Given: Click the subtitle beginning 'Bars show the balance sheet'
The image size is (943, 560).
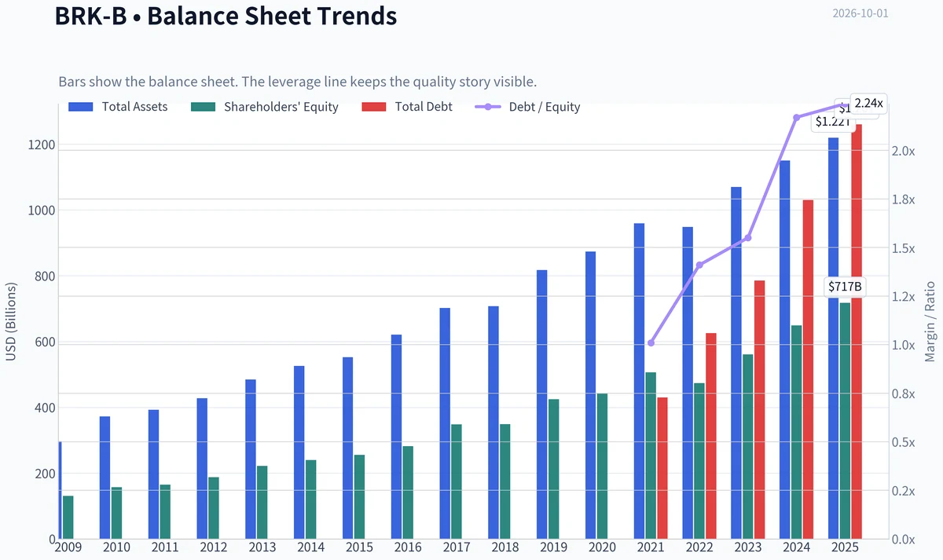Looking at the screenshot, I should [x=298, y=82].
